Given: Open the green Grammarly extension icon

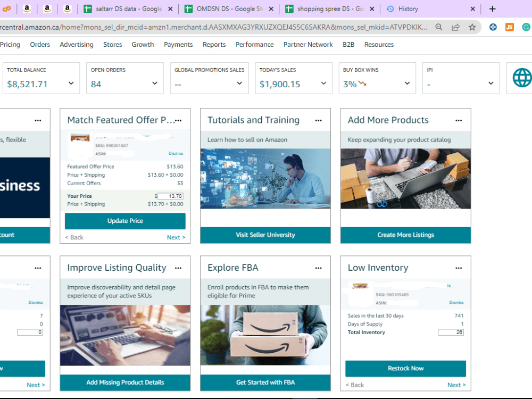Looking at the screenshot, I should tap(526, 27).
